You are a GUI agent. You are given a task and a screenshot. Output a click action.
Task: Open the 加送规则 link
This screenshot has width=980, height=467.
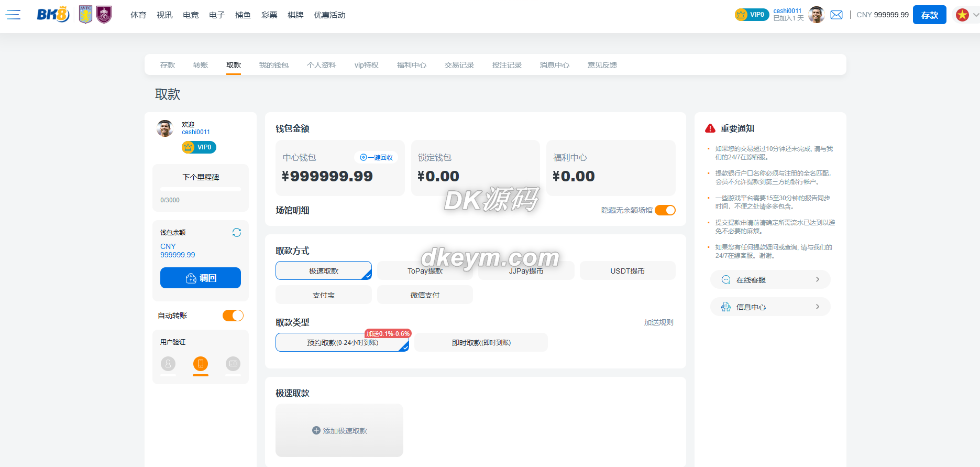coord(658,322)
